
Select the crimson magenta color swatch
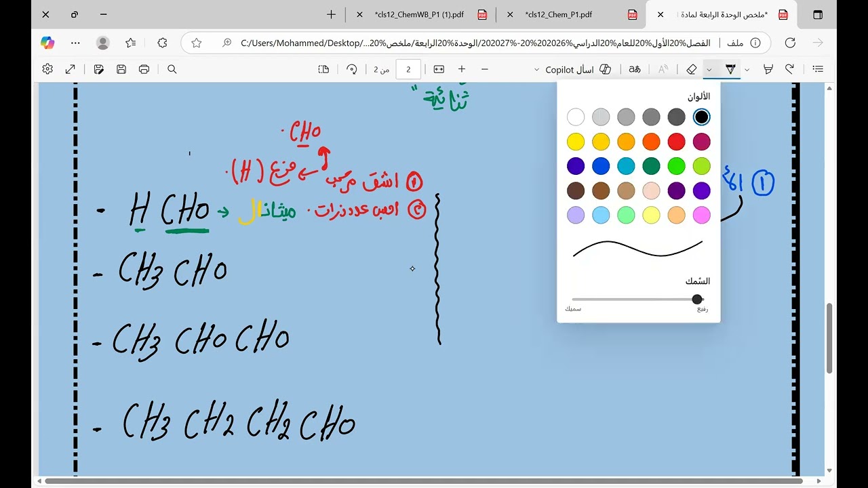tap(702, 141)
